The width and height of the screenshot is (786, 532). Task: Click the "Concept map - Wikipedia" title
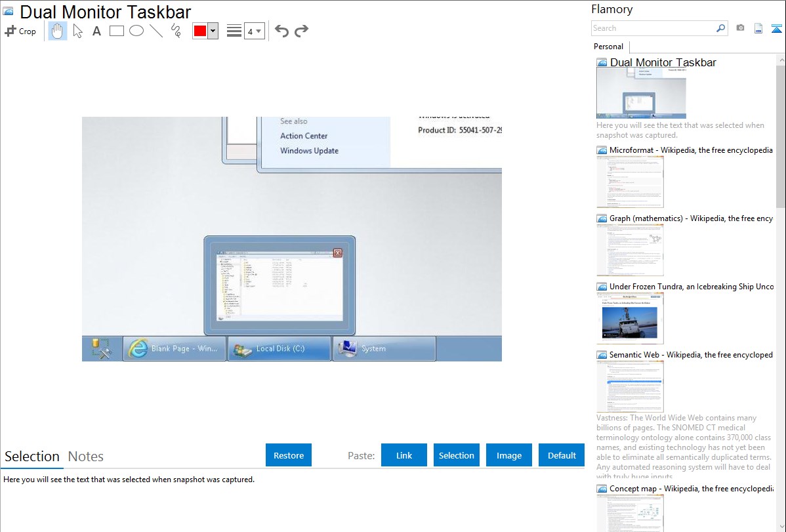coord(692,488)
